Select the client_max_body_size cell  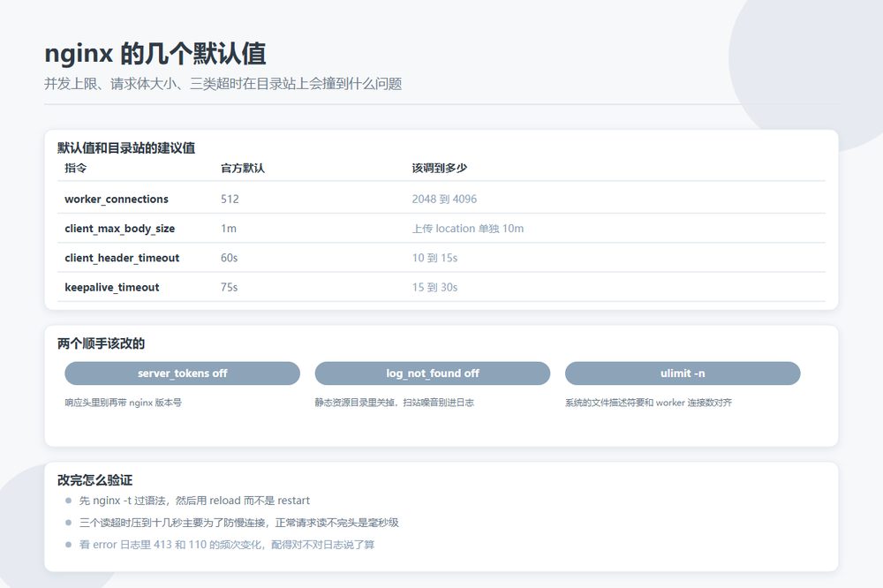click(120, 228)
